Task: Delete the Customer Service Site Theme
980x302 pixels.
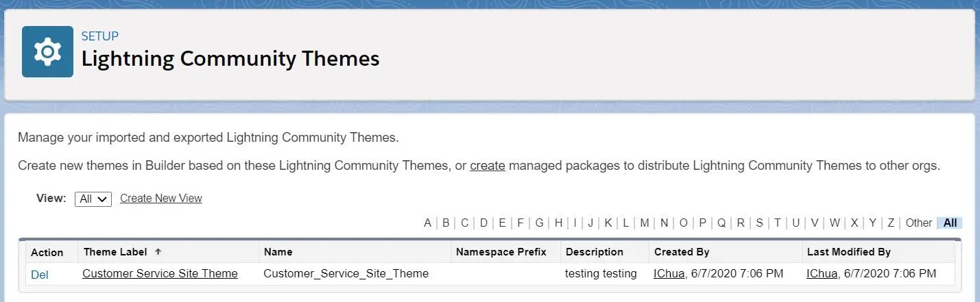Action: [x=40, y=274]
